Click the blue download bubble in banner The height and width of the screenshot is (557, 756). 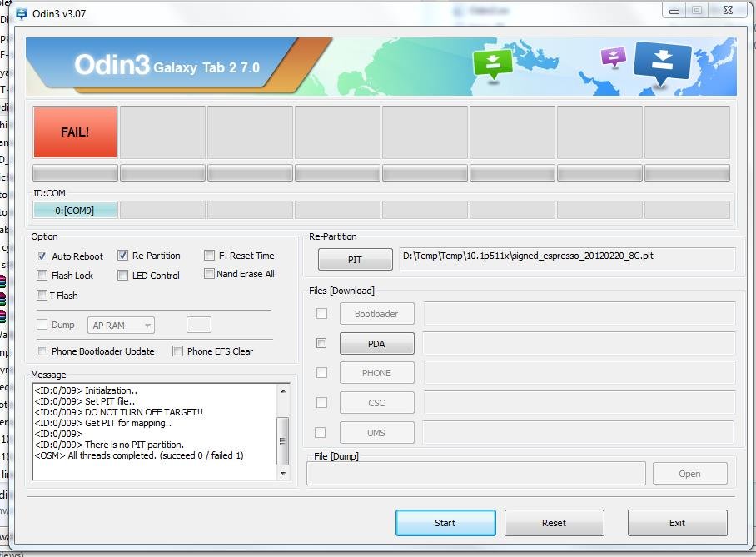[x=662, y=62]
